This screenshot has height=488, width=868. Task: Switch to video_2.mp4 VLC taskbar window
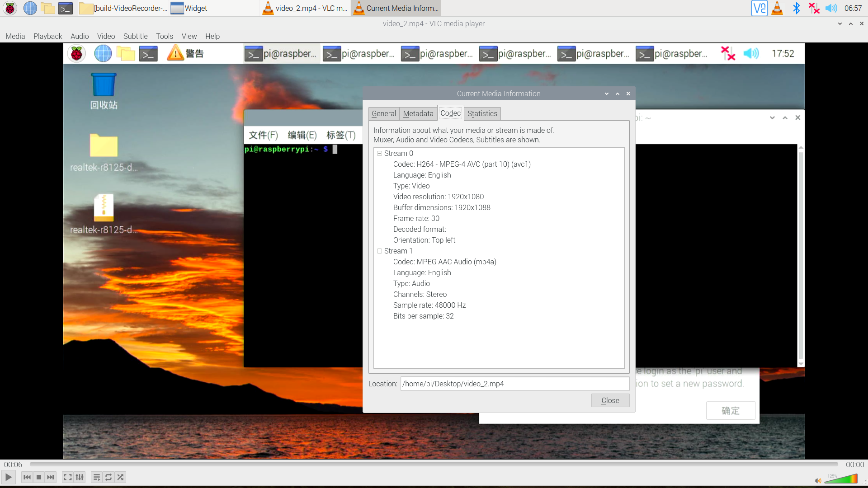click(x=305, y=8)
